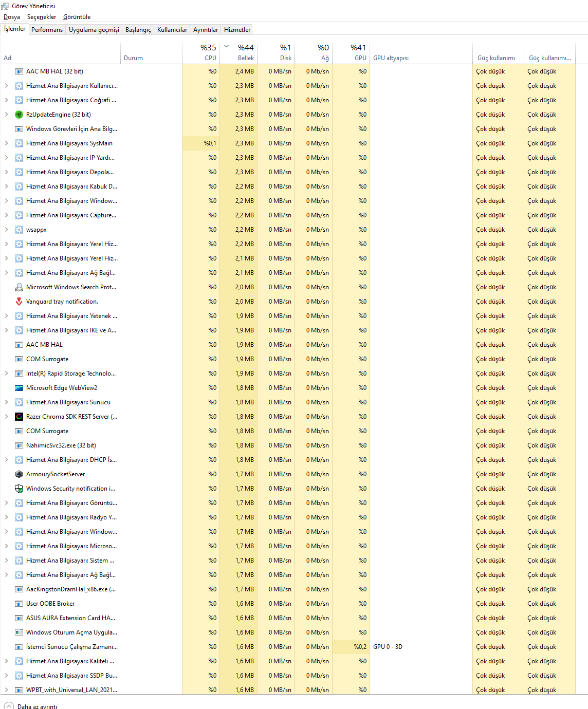Screen dimensions: 588x709
Task: Click the Hizmet Ana Bilgisayarı: Kaliteli icon
Action: [x=19, y=661]
